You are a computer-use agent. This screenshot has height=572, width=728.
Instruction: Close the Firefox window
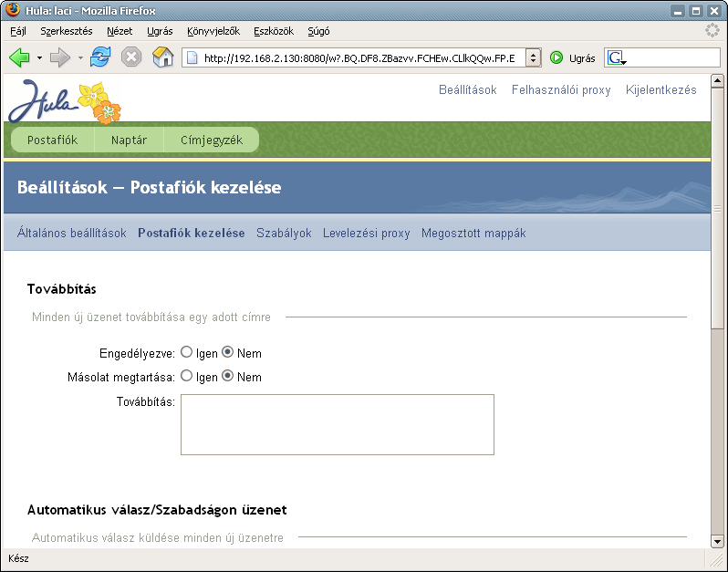tap(713, 10)
